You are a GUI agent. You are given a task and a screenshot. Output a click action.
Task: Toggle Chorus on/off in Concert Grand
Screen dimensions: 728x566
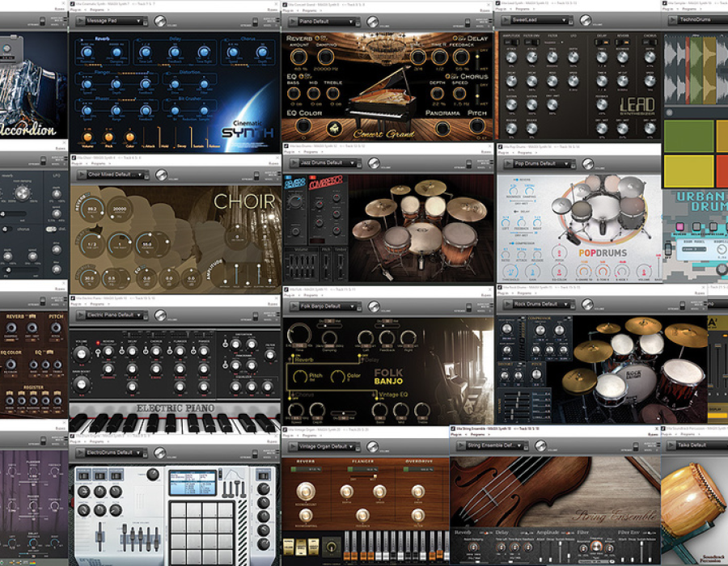click(448, 77)
